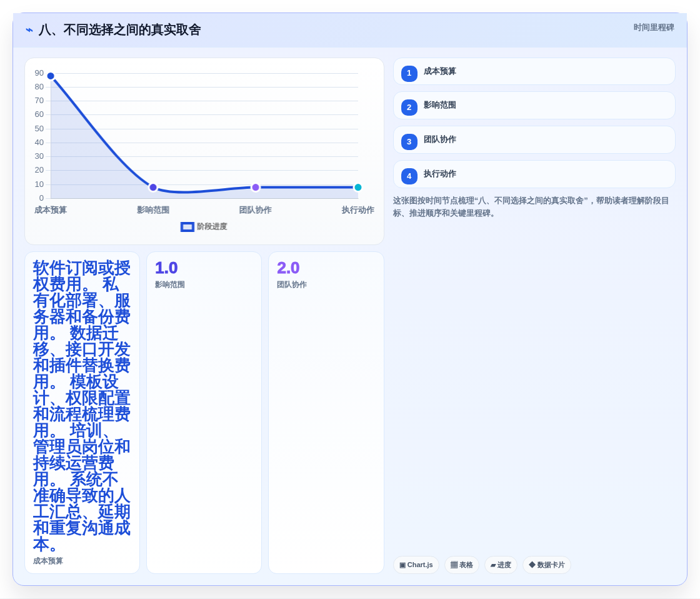Click the 时间里程碑 label in header
Screen dimensions: 700x599
coord(654,28)
